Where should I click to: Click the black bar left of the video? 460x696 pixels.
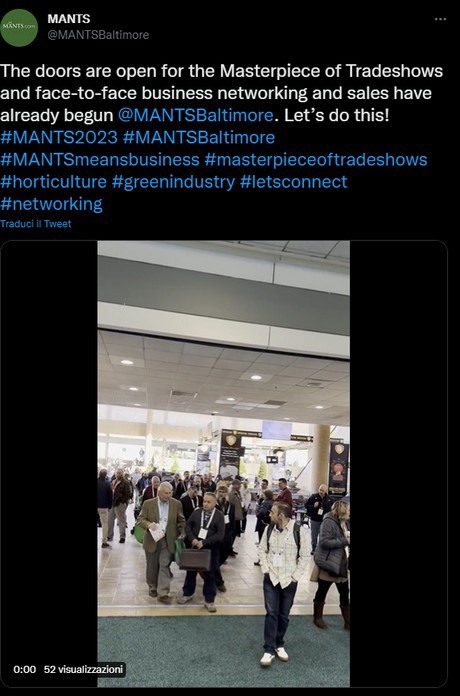pyautogui.click(x=49, y=464)
